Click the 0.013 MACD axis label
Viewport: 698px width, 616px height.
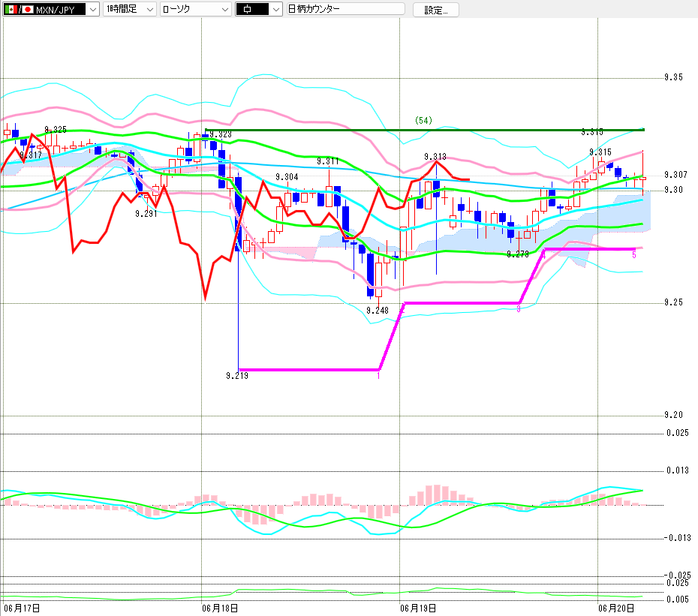coord(678,470)
